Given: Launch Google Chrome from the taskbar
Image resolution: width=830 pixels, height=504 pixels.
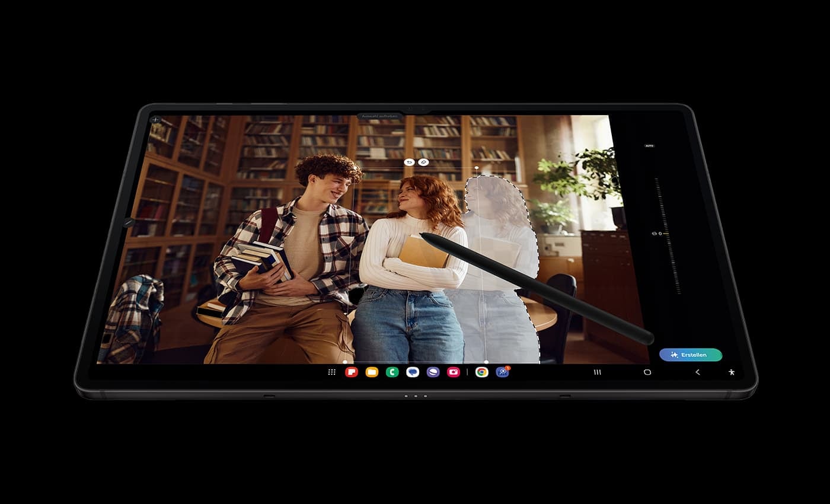Looking at the screenshot, I should [482, 372].
